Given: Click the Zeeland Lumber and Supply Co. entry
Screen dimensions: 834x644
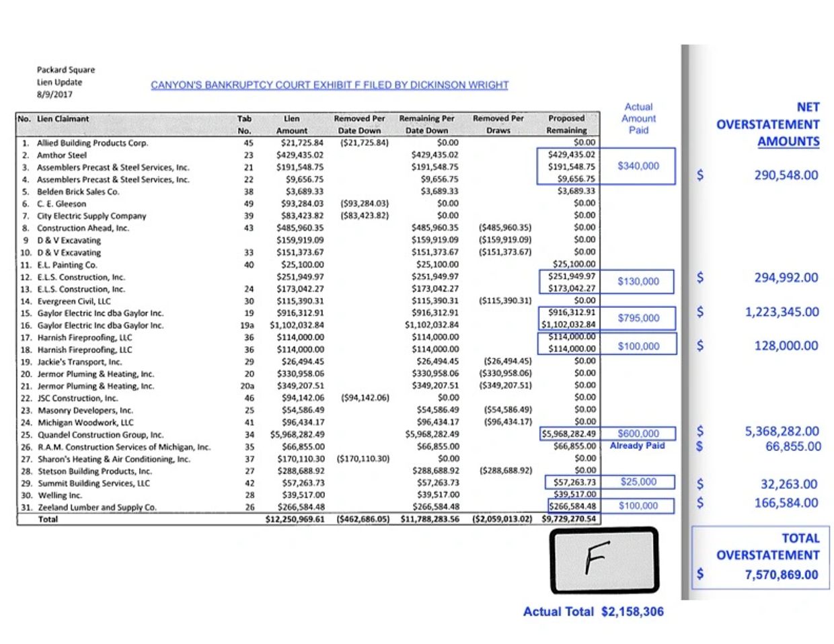Looking at the screenshot, I should [100, 508].
